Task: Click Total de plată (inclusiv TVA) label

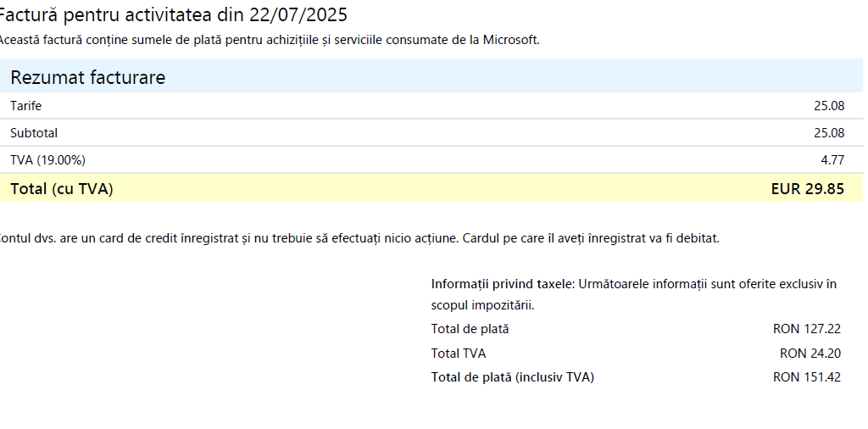Action: click(x=513, y=377)
